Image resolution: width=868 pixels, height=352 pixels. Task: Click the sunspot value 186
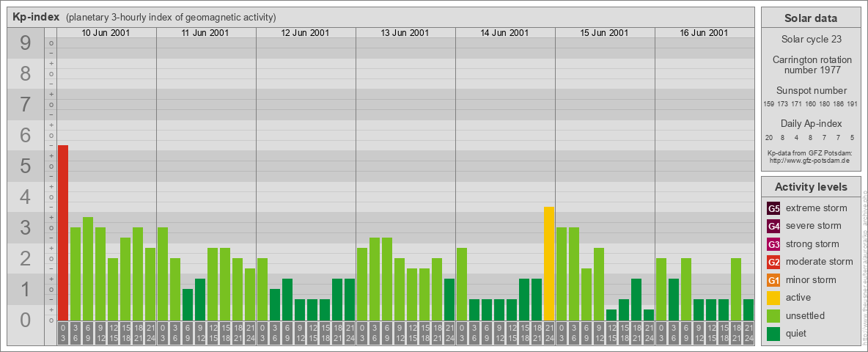point(838,104)
